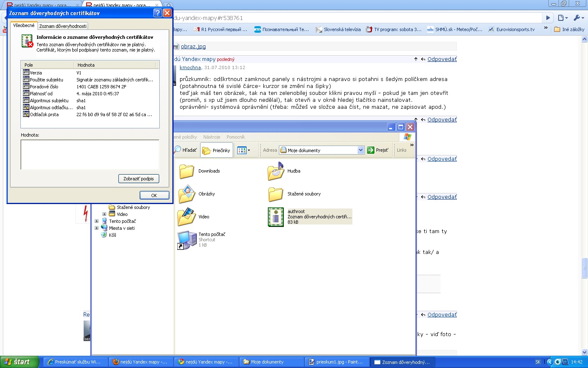Click browser scrollbar down arrow
588x368 pixels.
click(585, 352)
